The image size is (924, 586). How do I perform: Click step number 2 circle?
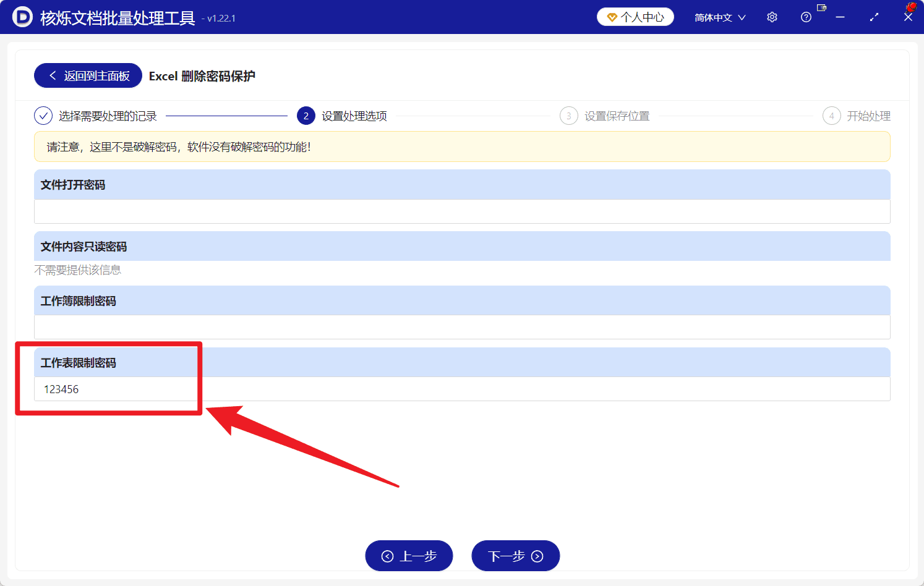(x=306, y=116)
